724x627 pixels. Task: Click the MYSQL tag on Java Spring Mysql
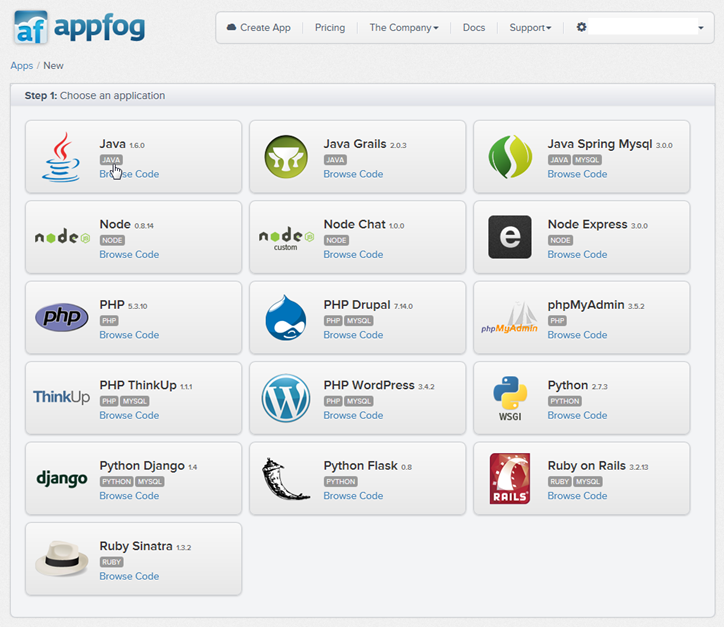587,160
